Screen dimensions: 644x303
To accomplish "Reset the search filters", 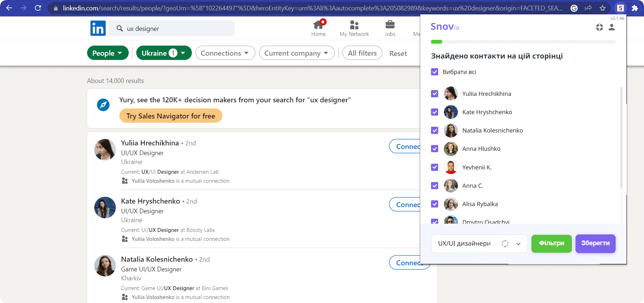I will [x=398, y=53].
